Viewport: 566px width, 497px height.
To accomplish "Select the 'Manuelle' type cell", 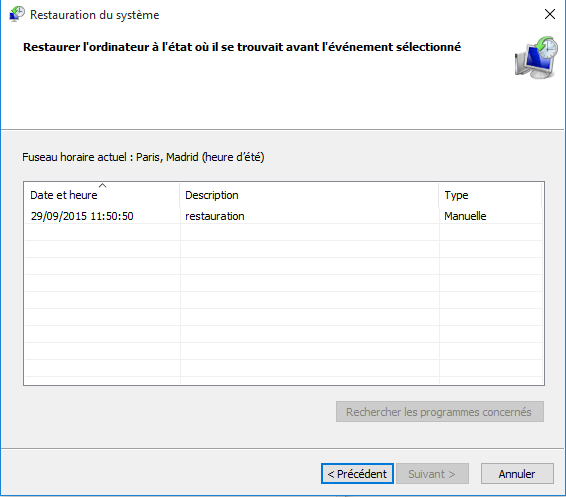I will coord(465,216).
